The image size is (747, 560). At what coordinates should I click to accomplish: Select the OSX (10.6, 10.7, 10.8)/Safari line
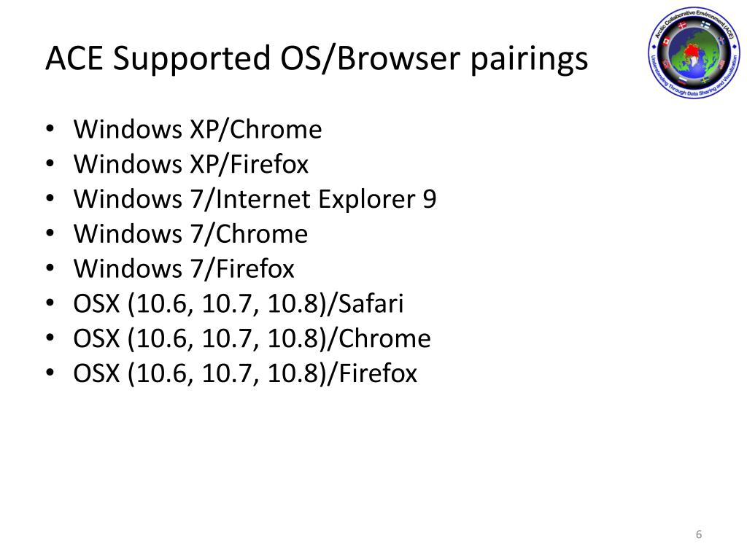click(239, 304)
